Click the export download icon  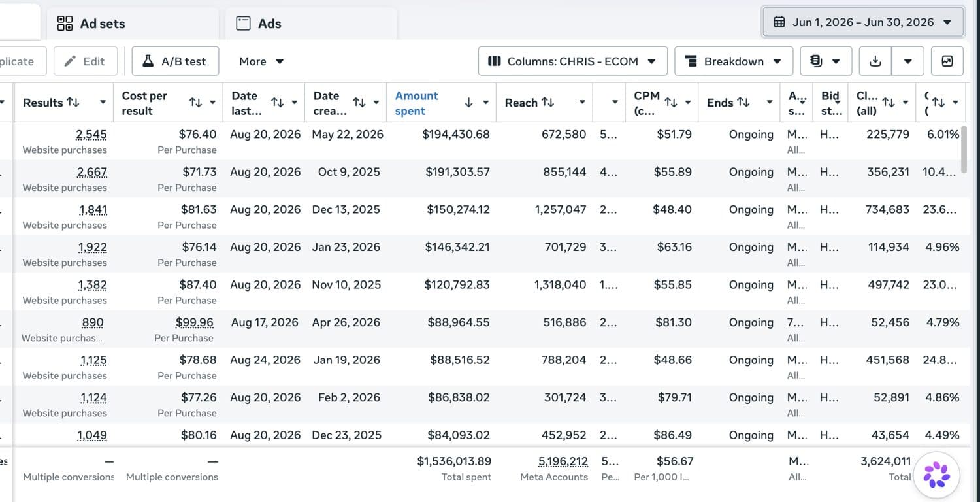(x=875, y=61)
